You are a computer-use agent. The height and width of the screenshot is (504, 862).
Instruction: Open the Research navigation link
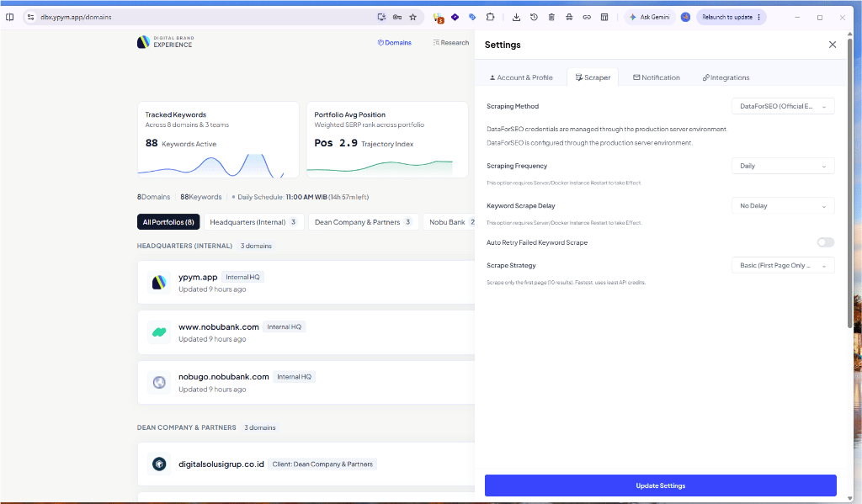[451, 42]
